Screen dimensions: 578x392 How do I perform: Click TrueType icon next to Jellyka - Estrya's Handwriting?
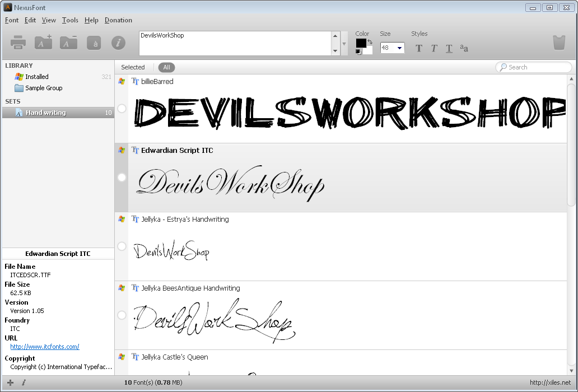click(136, 219)
